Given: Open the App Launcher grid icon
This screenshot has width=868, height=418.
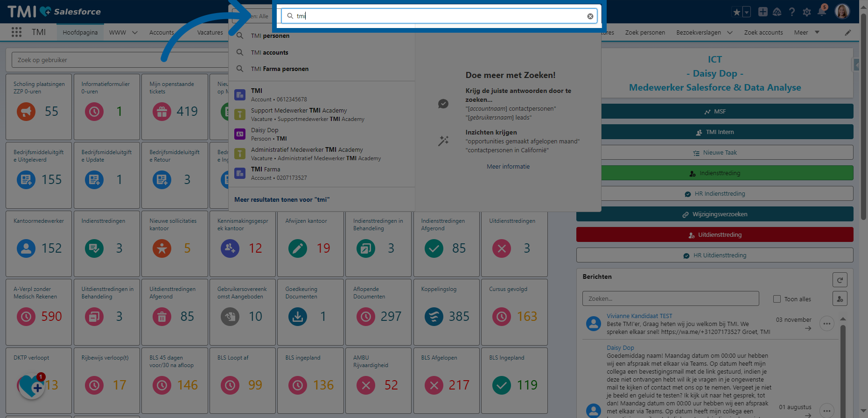Looking at the screenshot, I should (16, 32).
